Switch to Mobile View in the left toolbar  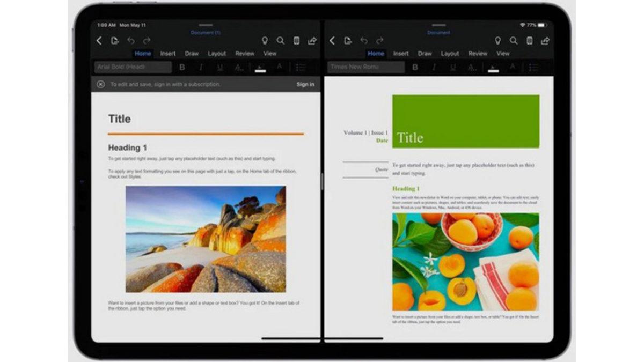[x=296, y=40]
